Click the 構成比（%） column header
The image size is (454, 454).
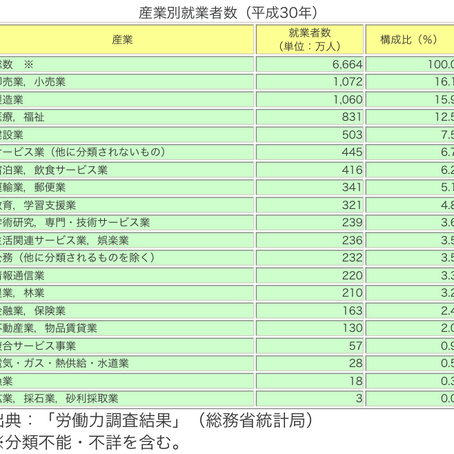pyautogui.click(x=410, y=40)
